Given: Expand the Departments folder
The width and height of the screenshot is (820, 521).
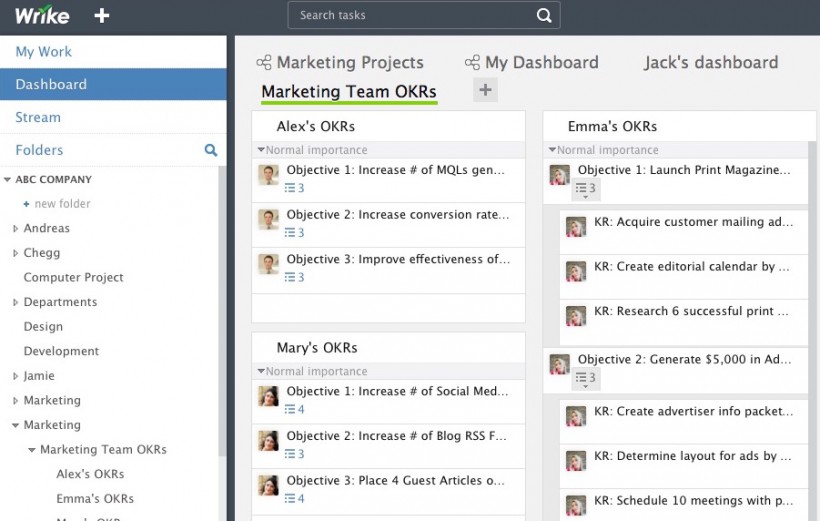Looking at the screenshot, I should click(x=15, y=302).
